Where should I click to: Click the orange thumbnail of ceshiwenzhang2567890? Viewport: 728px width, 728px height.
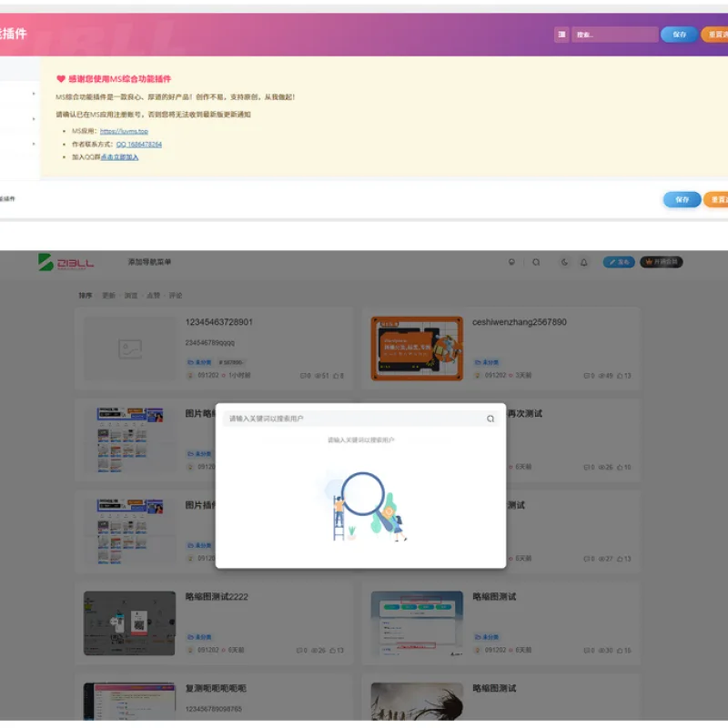(417, 349)
